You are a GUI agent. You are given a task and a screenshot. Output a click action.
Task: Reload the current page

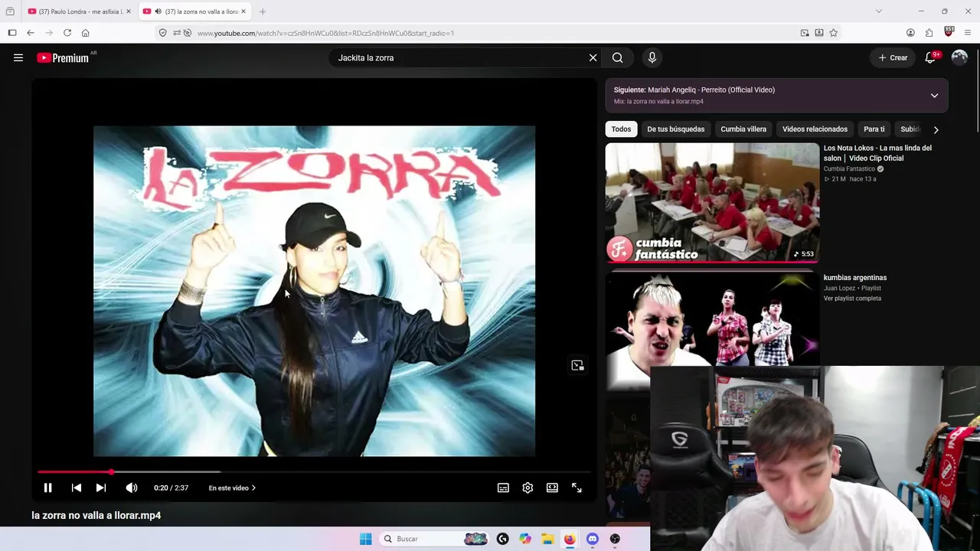(67, 33)
